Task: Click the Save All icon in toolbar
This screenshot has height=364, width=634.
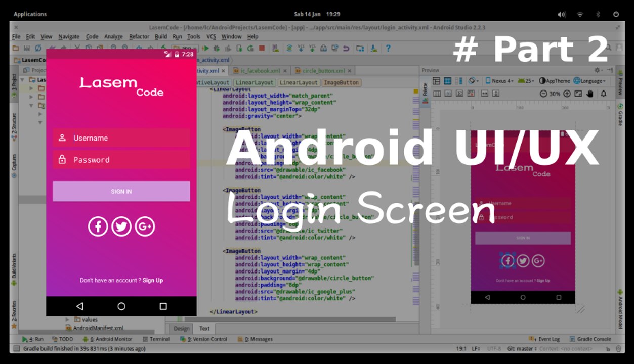Action: (27, 49)
